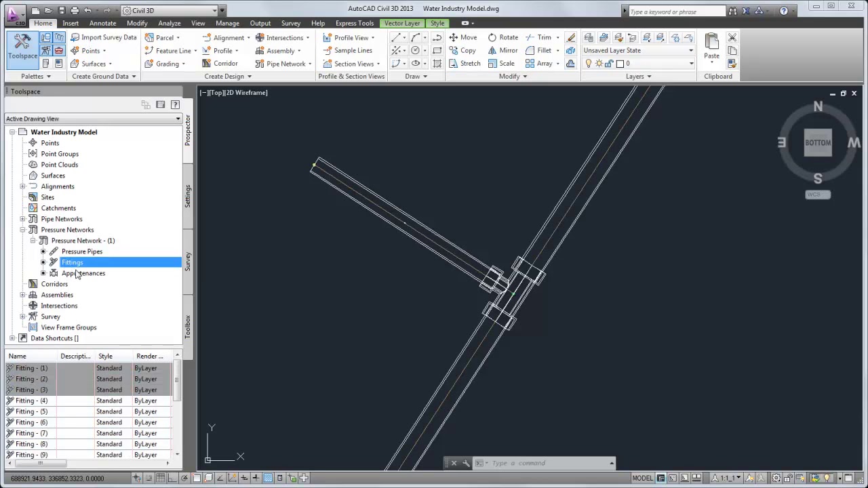Expand the Modify panel dropdown
The width and height of the screenshot is (868, 488).
[x=513, y=76]
